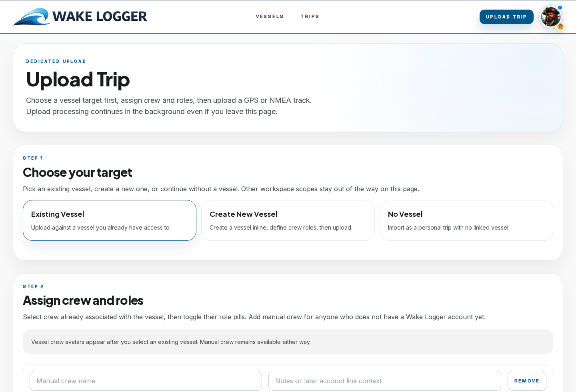
Task: Click the Assign crew and roles heading
Action: click(x=83, y=300)
